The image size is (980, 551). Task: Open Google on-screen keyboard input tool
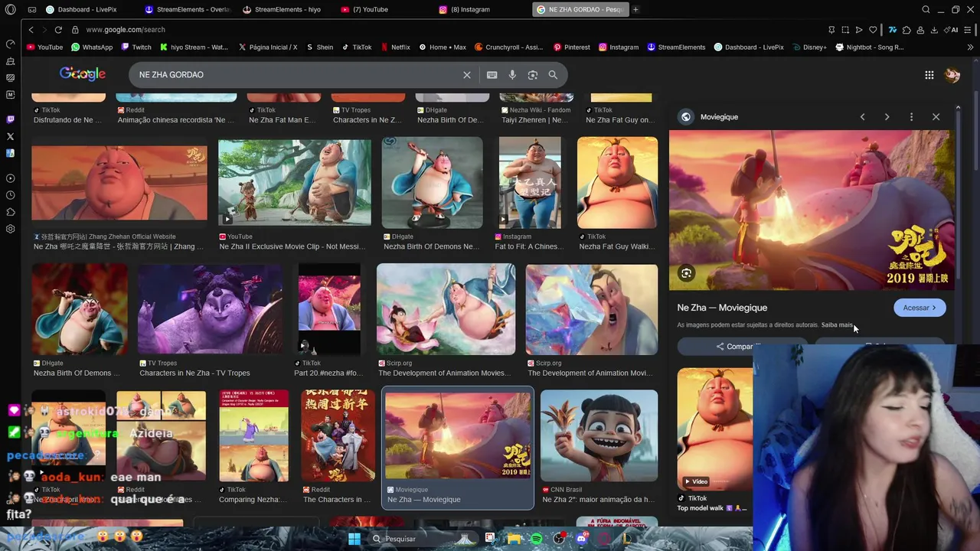tap(492, 75)
